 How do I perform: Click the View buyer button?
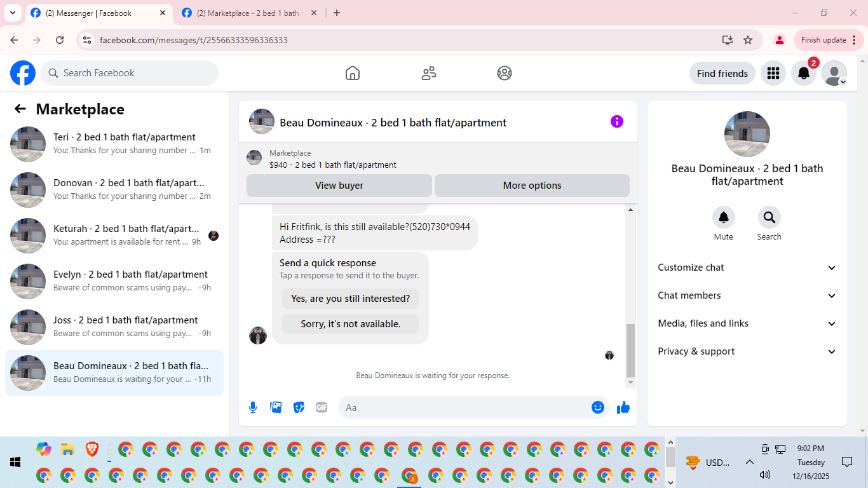pyautogui.click(x=339, y=186)
